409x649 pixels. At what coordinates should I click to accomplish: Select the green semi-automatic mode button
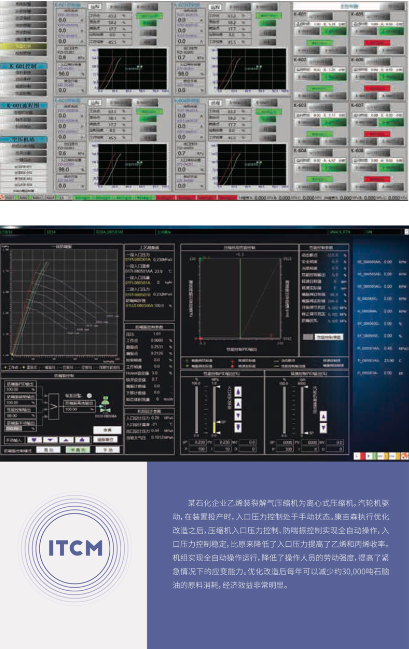(78, 449)
